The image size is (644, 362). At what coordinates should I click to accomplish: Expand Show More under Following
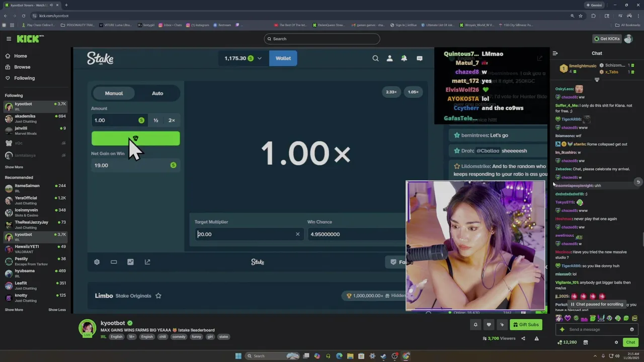[x=14, y=167]
